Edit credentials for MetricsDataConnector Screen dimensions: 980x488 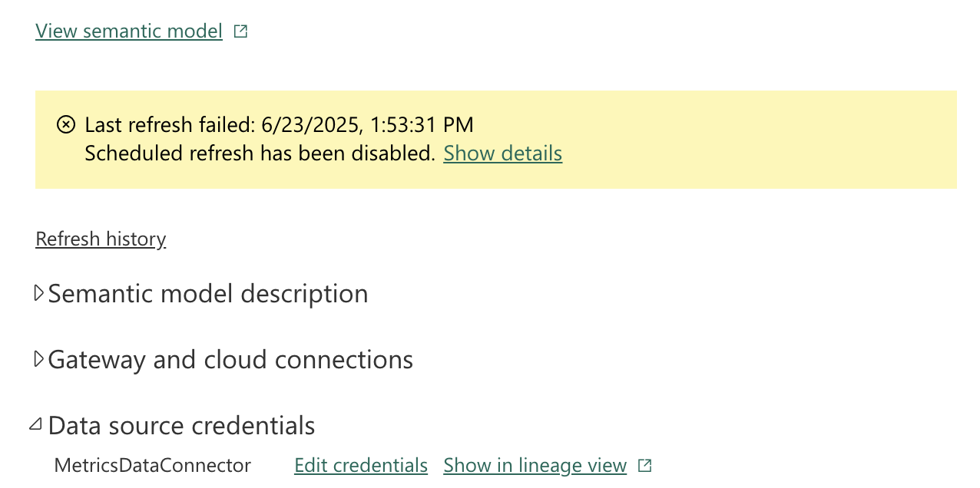click(x=361, y=466)
